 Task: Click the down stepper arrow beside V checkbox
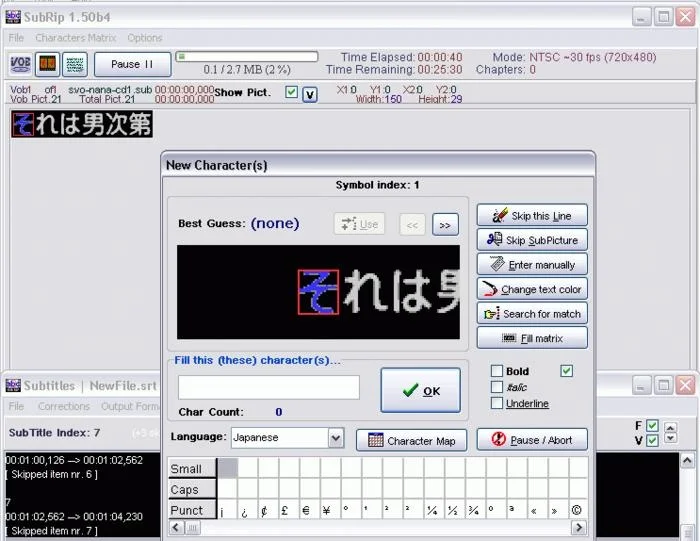670,438
